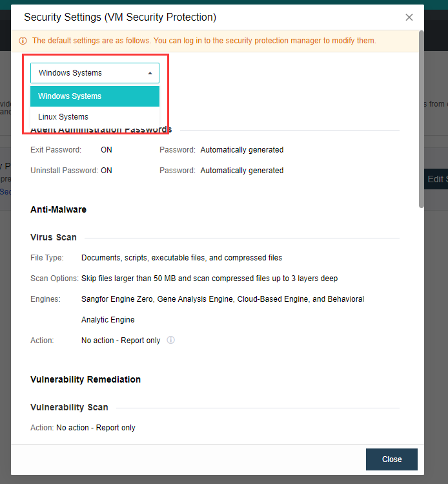Click the dialog's vertical scrollbar
The width and height of the screenshot is (448, 484).
tap(422, 116)
